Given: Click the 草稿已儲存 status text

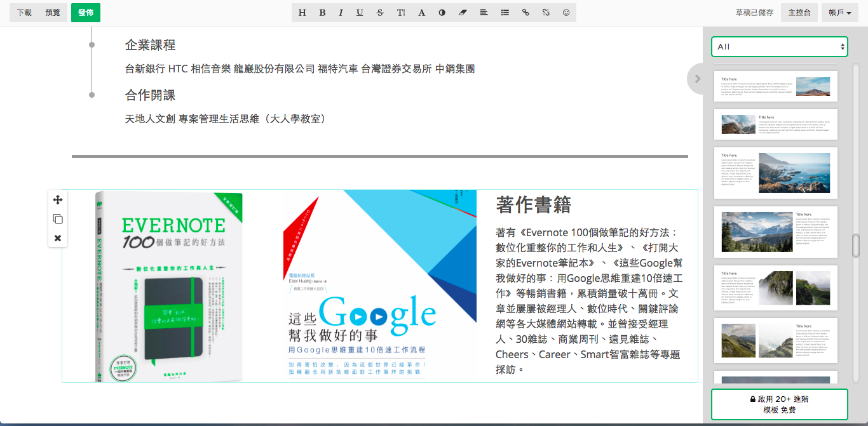Looking at the screenshot, I should [x=754, y=13].
